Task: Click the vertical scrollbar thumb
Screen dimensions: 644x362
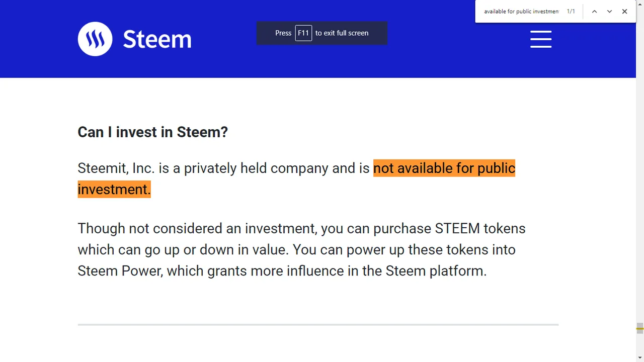Action: [640, 328]
